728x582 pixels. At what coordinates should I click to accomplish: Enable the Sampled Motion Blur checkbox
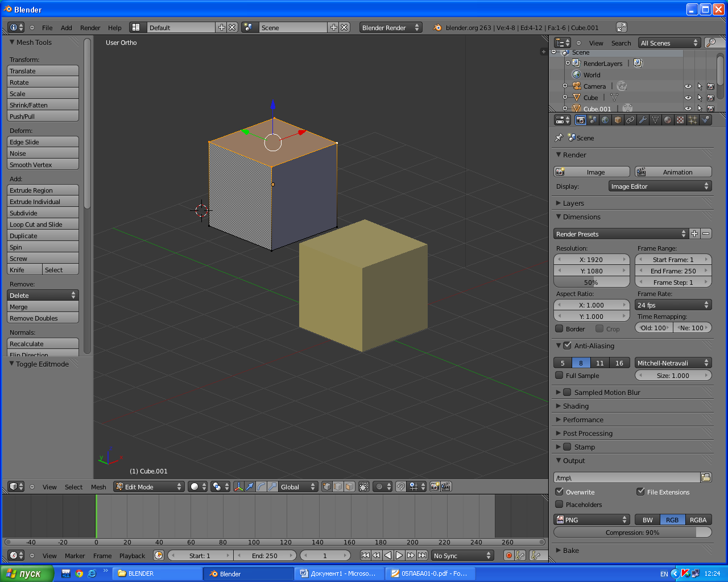click(x=567, y=392)
